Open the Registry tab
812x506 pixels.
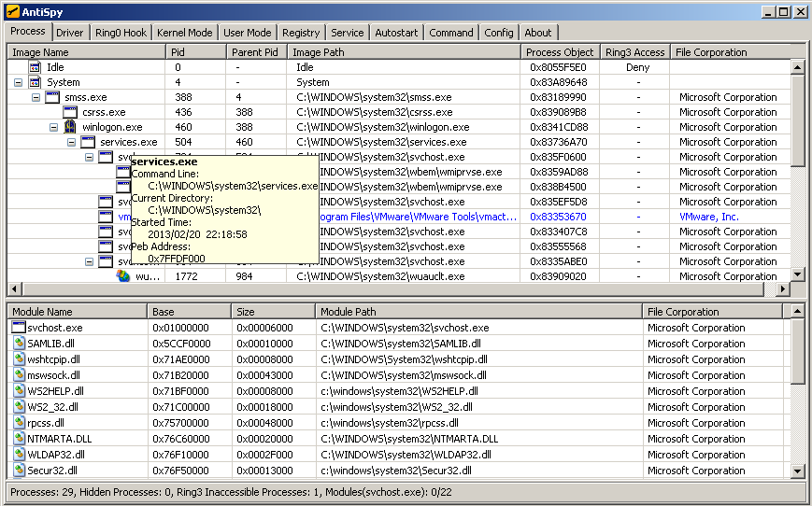click(x=301, y=33)
